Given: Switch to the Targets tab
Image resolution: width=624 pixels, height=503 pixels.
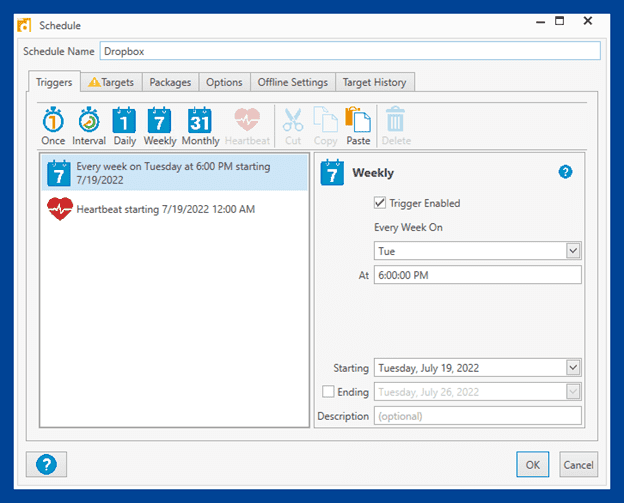Looking at the screenshot, I should (x=111, y=82).
